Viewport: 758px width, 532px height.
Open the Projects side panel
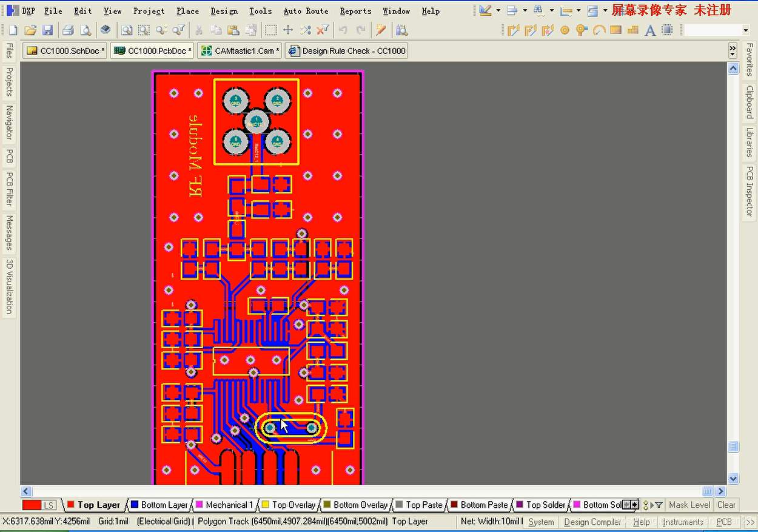click(x=9, y=82)
